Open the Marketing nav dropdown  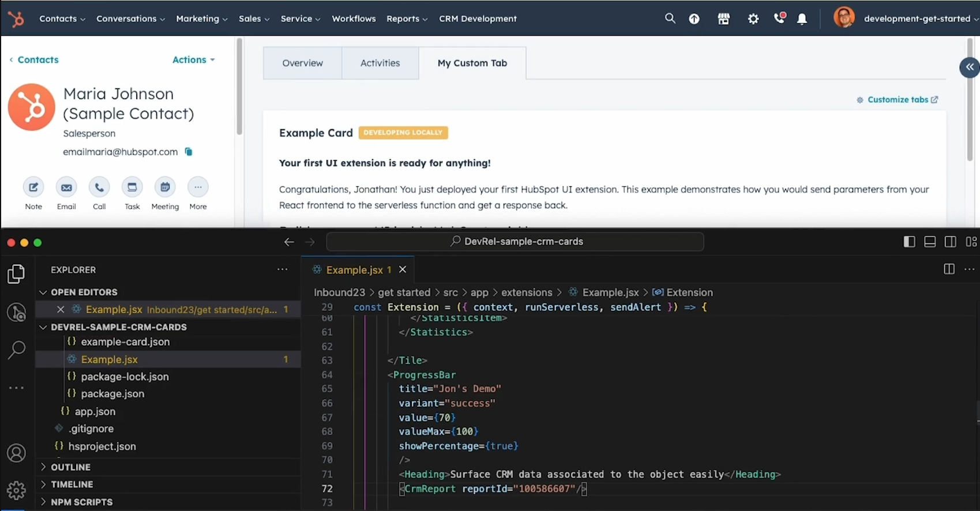point(201,18)
